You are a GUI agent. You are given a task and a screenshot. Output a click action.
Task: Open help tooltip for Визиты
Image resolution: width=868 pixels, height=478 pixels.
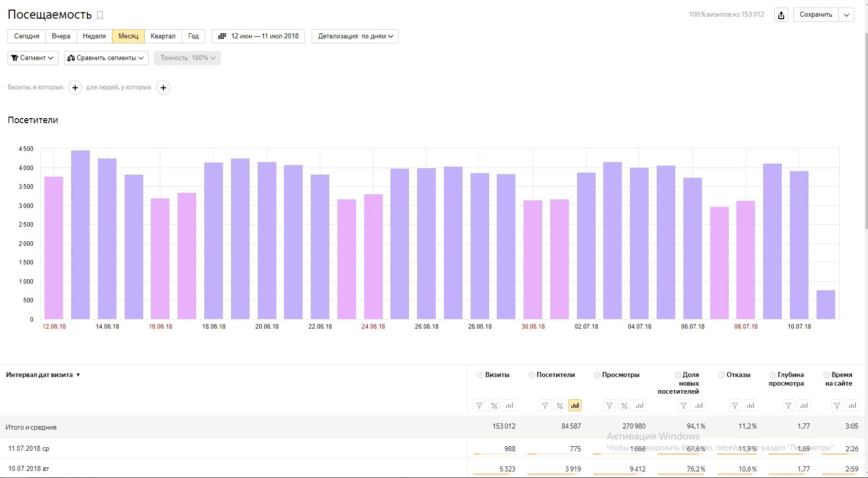pos(480,375)
